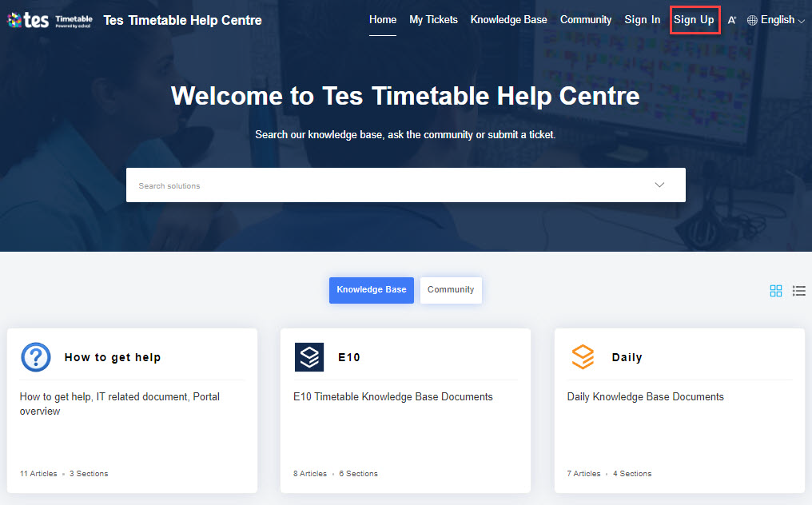Go to the Home menu item
This screenshot has width=812, height=505.
[383, 20]
